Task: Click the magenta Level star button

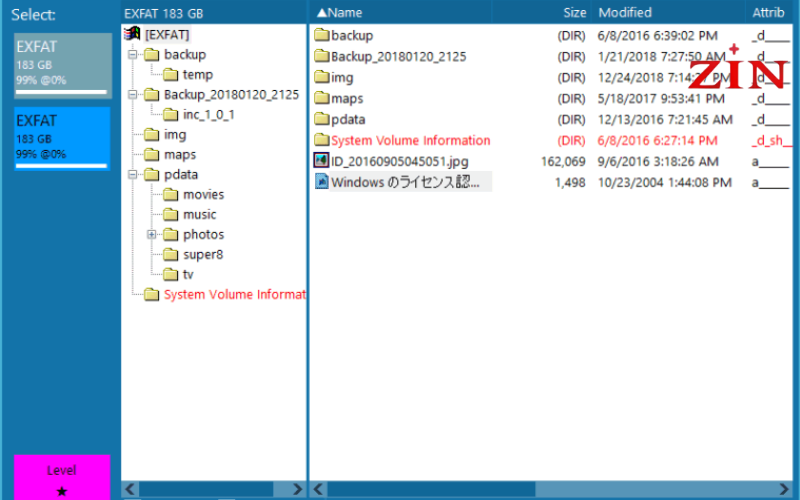Action: coord(62,479)
